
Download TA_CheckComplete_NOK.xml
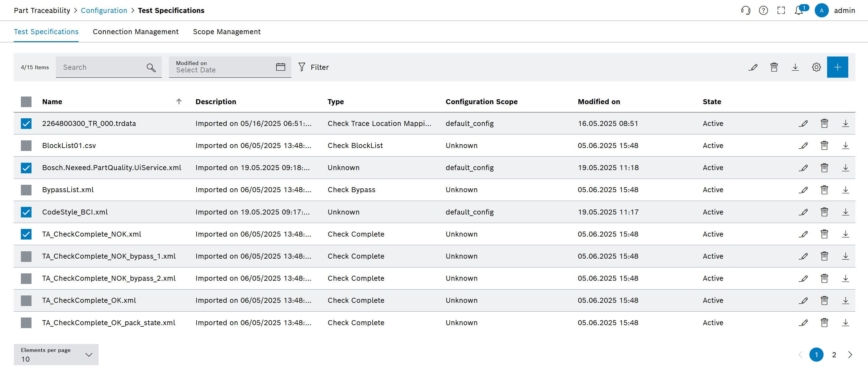coord(845,234)
